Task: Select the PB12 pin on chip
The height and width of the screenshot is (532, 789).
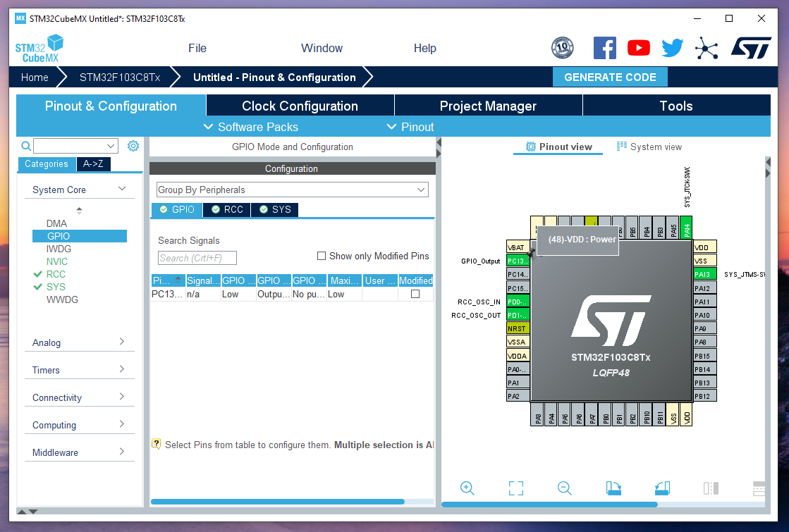Action: 704,396
